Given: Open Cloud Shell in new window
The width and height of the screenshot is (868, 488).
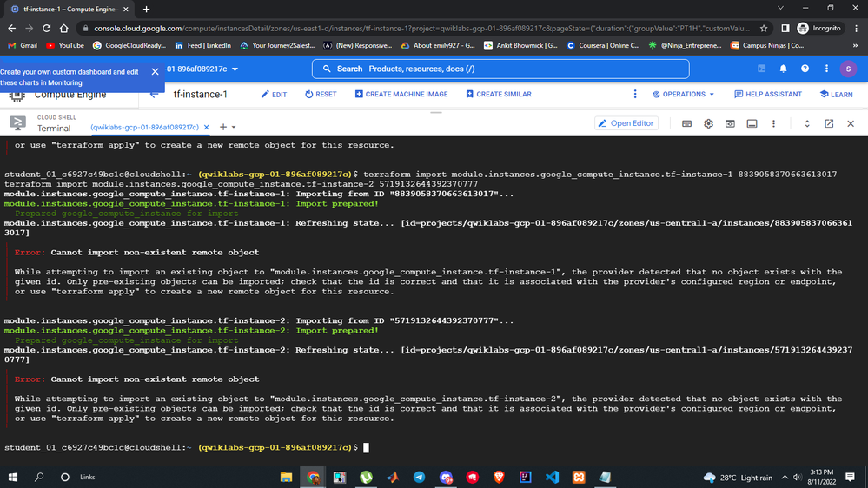Looking at the screenshot, I should 829,123.
